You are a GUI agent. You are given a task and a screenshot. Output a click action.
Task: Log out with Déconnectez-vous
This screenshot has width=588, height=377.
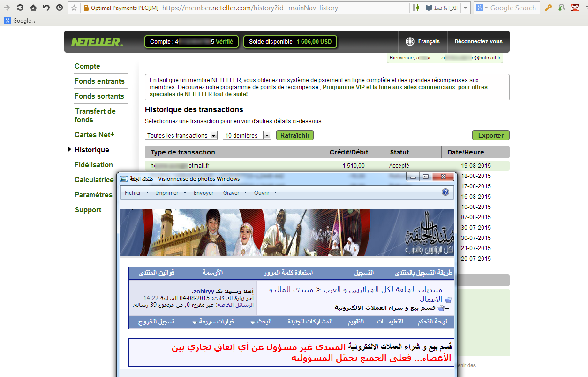[x=478, y=41]
